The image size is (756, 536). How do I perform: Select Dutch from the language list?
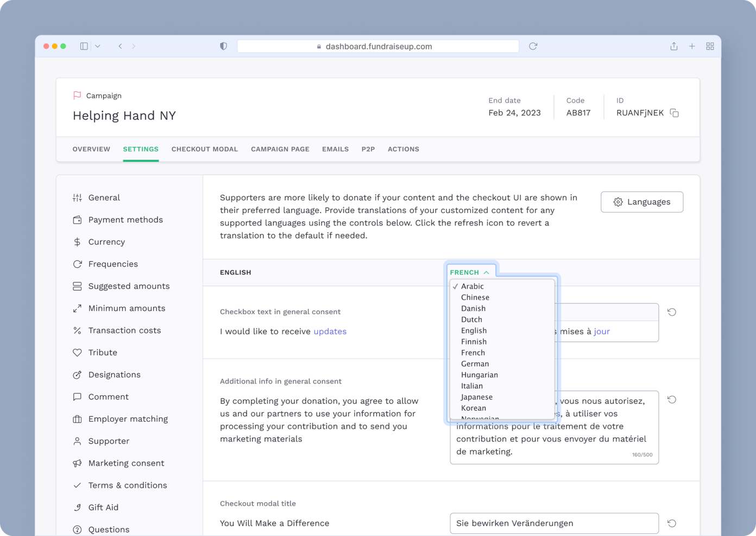(x=471, y=319)
